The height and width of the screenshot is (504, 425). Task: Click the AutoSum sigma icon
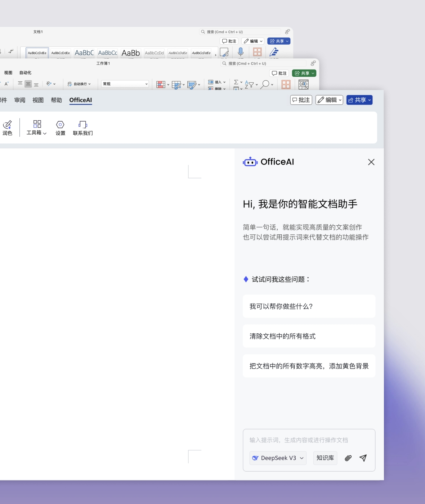236,82
